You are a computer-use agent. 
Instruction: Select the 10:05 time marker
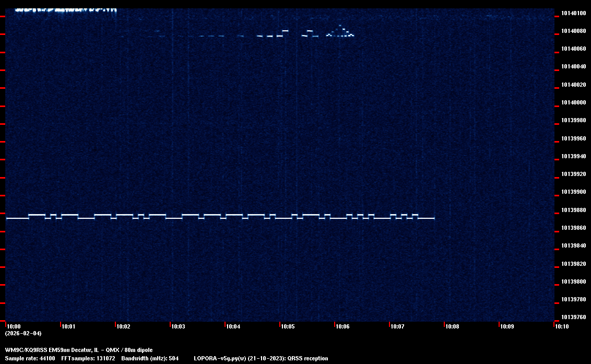(x=287, y=327)
